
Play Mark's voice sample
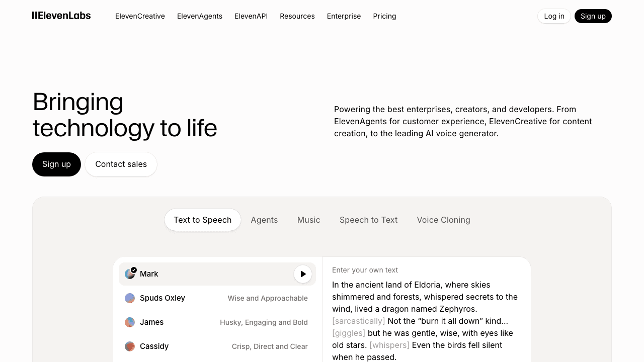coord(303,274)
